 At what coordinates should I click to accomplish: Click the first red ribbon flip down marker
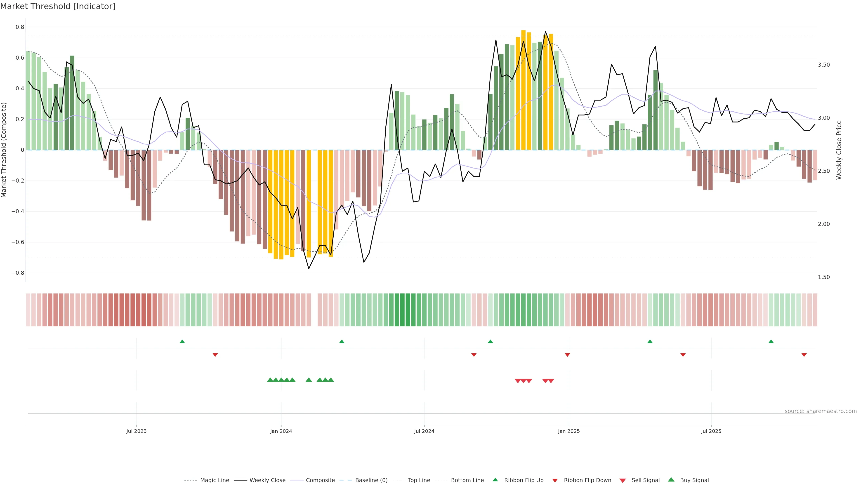pyautogui.click(x=215, y=355)
